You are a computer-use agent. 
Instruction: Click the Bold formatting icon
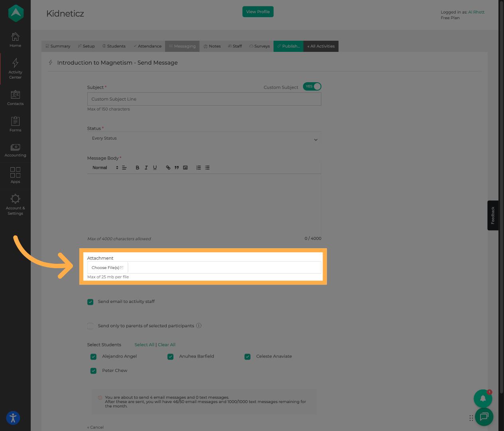point(138,168)
